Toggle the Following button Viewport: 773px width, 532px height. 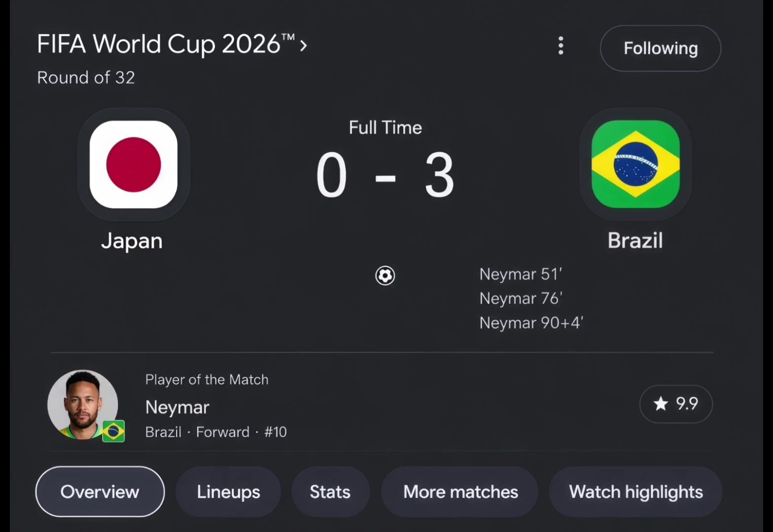point(661,48)
